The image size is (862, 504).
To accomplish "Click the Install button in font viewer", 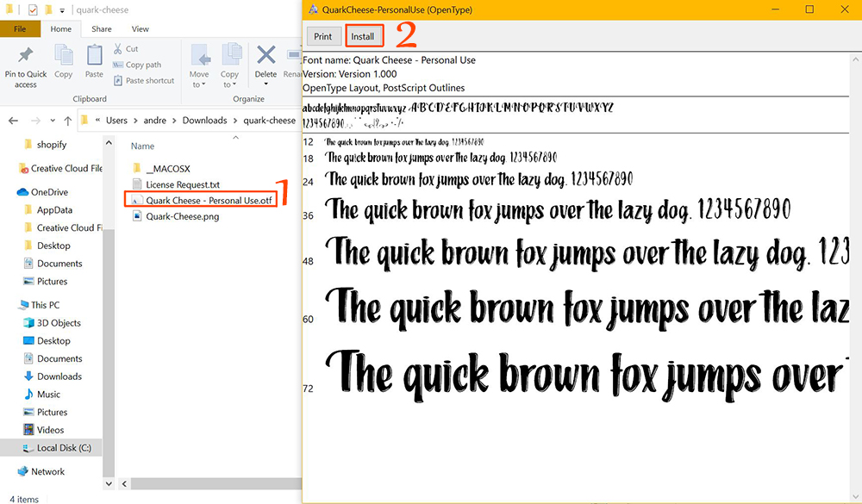I will pyautogui.click(x=363, y=36).
